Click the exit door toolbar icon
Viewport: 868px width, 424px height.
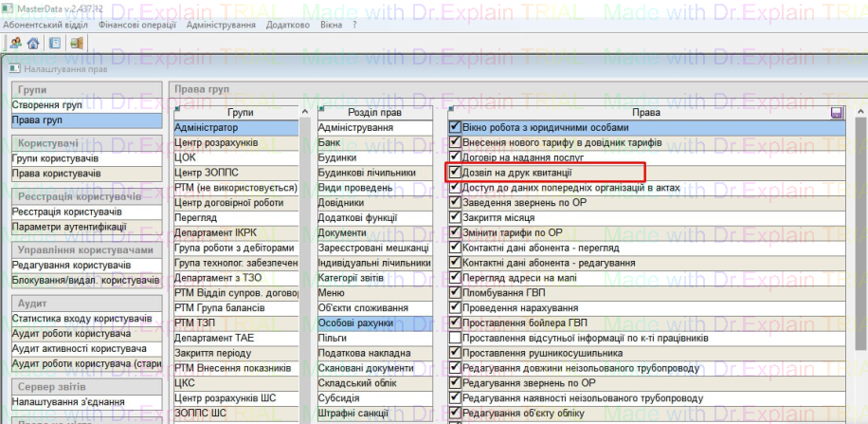click(76, 43)
